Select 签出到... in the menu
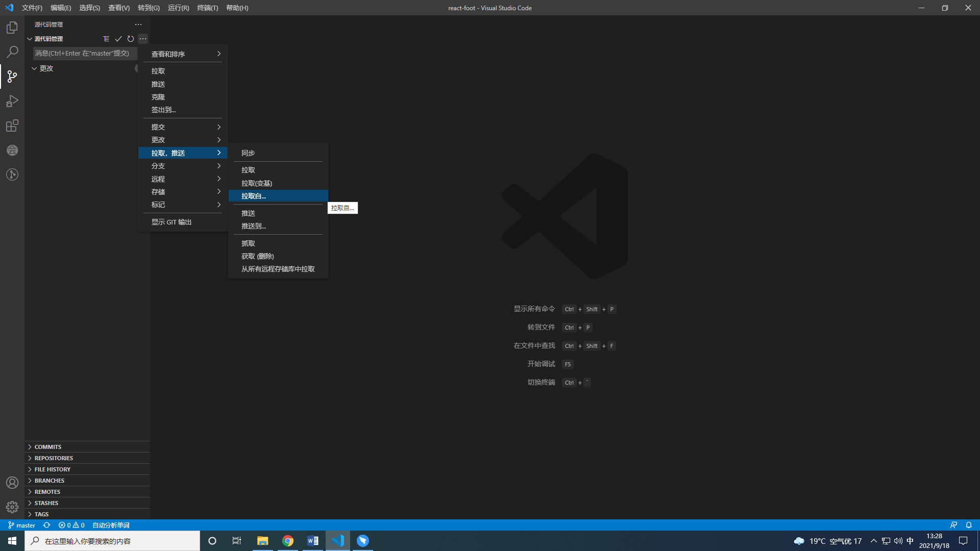The image size is (980, 551). point(183,110)
